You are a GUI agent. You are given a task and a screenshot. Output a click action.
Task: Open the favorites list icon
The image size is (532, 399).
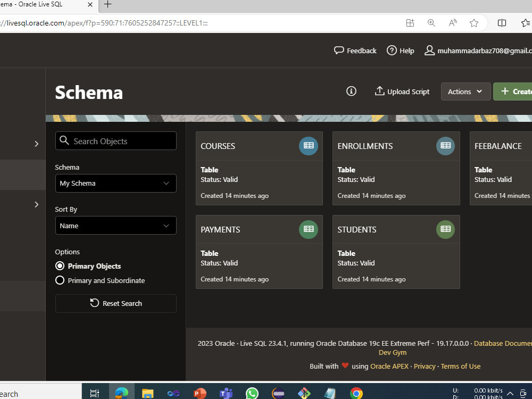526,23
